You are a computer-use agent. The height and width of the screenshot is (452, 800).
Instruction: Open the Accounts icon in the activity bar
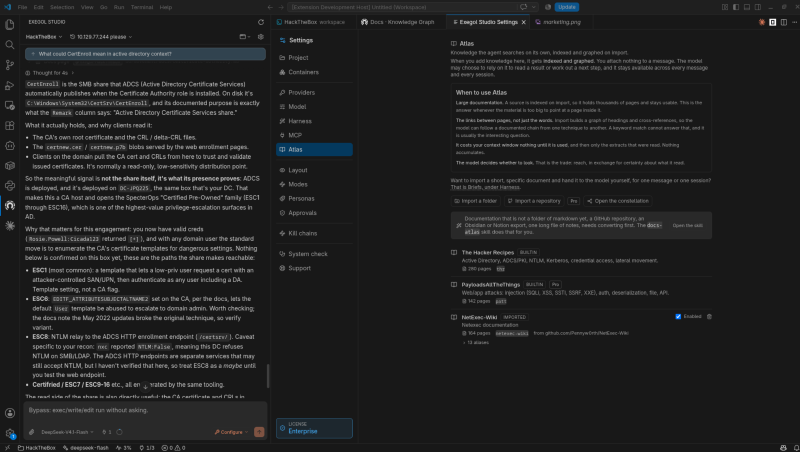pyautogui.click(x=9, y=413)
